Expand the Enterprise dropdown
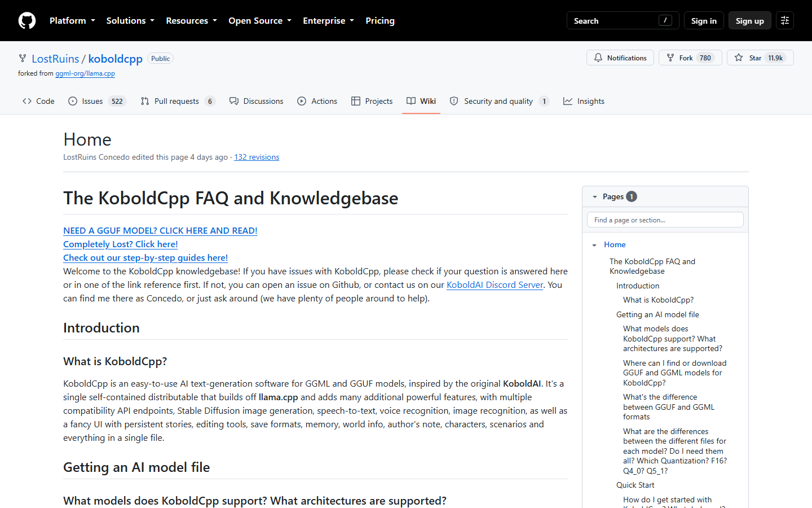 pyautogui.click(x=328, y=21)
